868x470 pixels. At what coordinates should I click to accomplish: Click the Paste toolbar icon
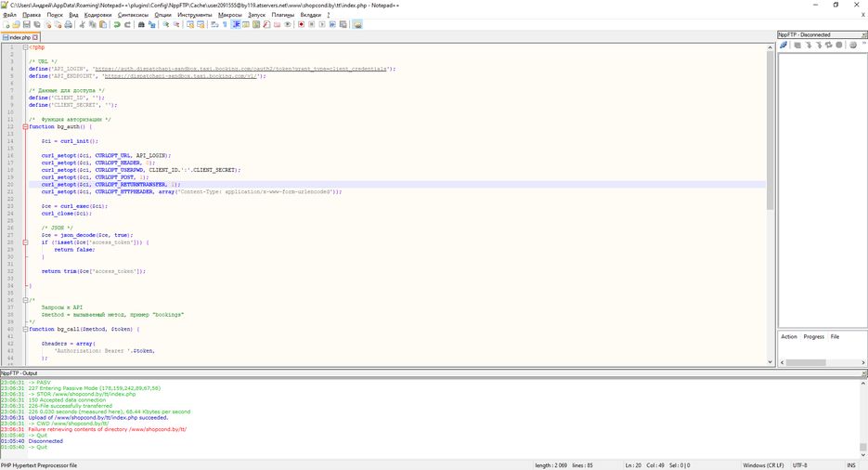click(x=102, y=24)
